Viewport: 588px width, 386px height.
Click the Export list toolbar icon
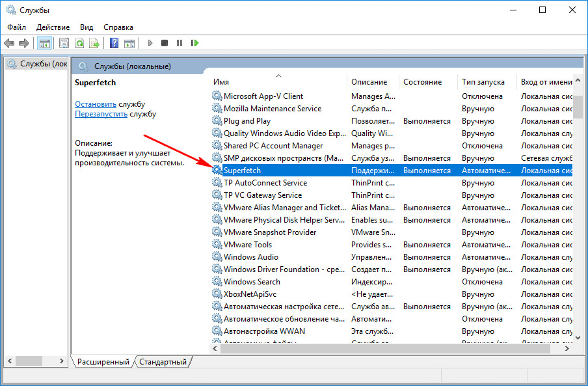pyautogui.click(x=94, y=44)
